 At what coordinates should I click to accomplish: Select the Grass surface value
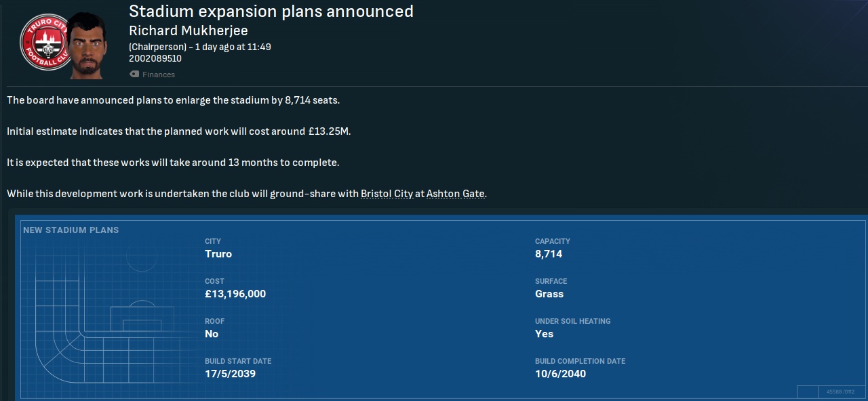coord(549,294)
